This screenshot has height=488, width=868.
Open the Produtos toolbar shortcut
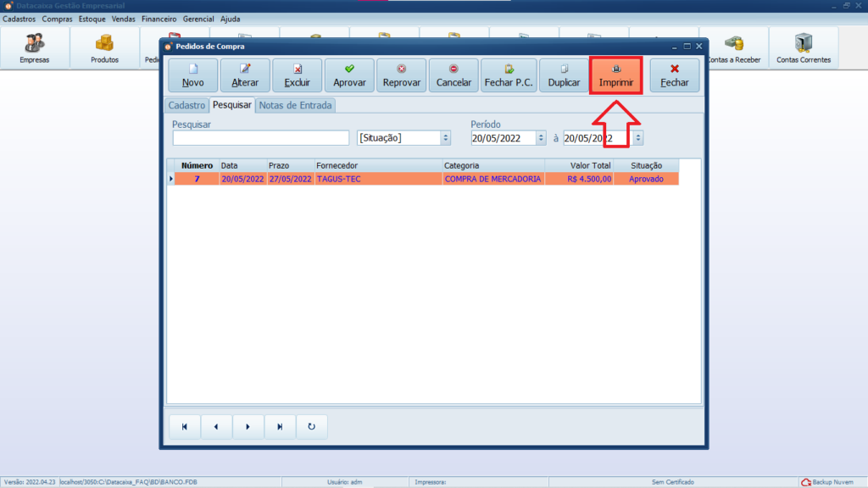pos(104,48)
